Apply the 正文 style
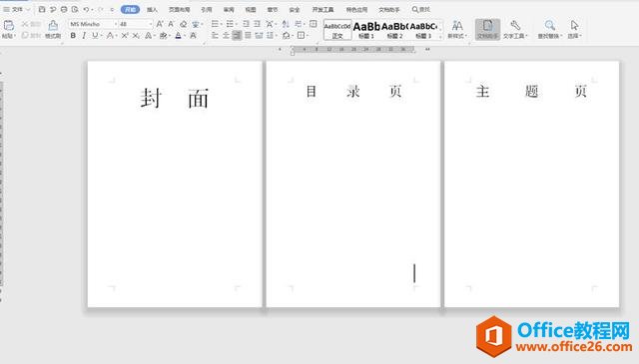The image size is (639, 364). (337, 30)
